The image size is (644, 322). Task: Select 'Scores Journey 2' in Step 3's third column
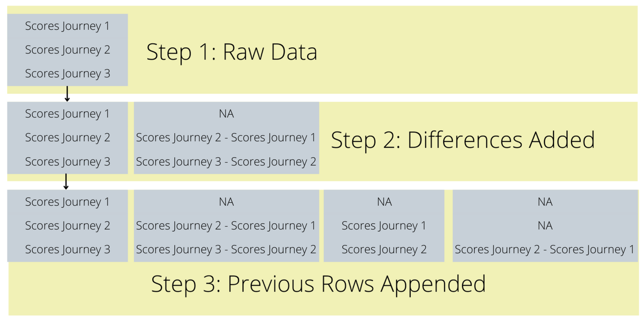(384, 249)
